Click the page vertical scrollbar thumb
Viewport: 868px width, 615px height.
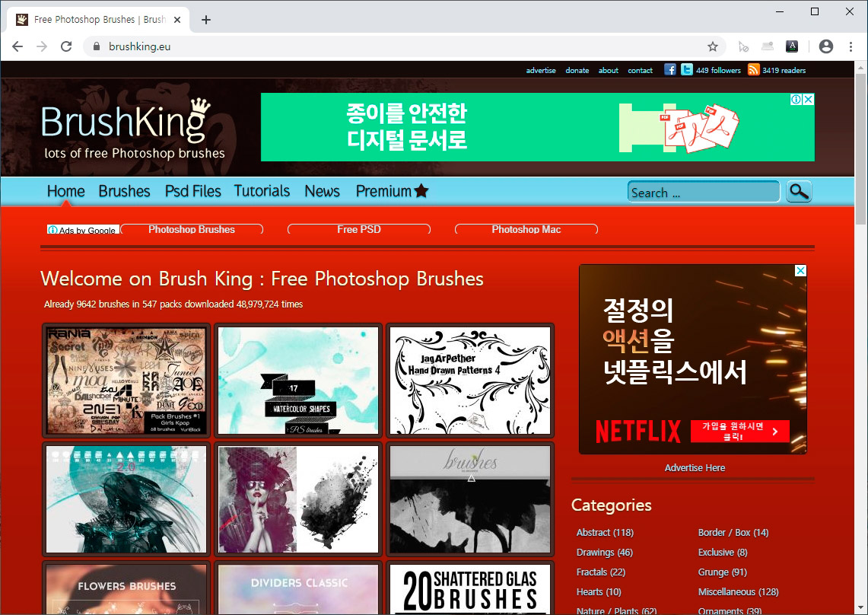[x=861, y=148]
